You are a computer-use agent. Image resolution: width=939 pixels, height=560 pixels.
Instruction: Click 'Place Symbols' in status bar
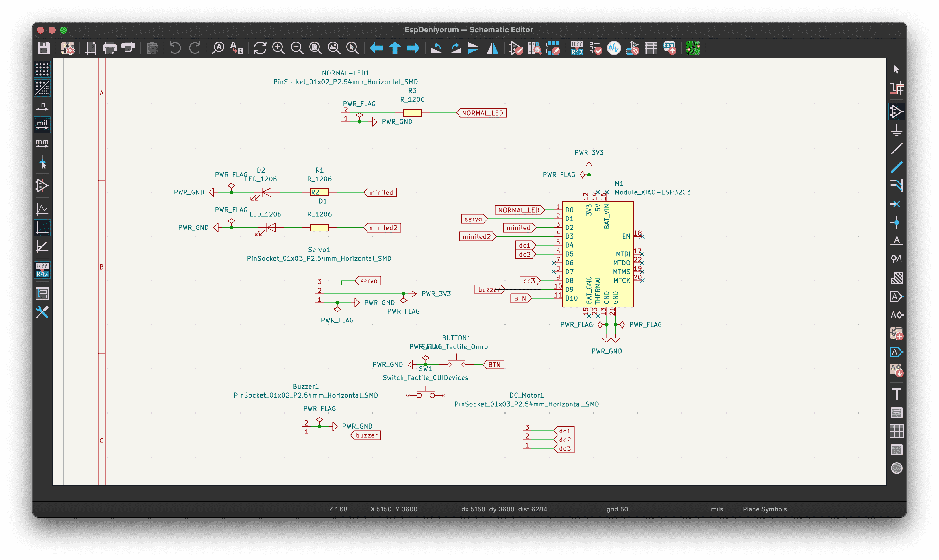765,509
